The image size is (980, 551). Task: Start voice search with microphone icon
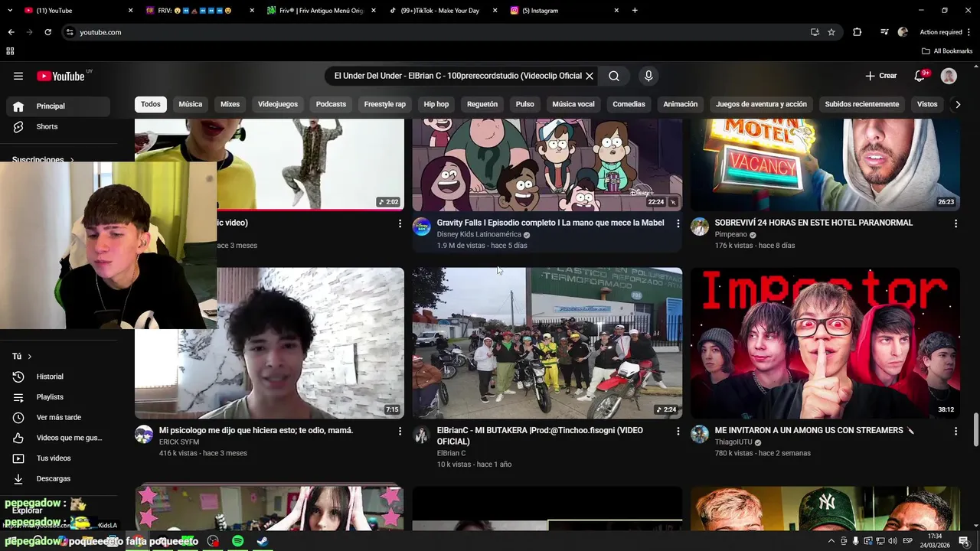(648, 76)
